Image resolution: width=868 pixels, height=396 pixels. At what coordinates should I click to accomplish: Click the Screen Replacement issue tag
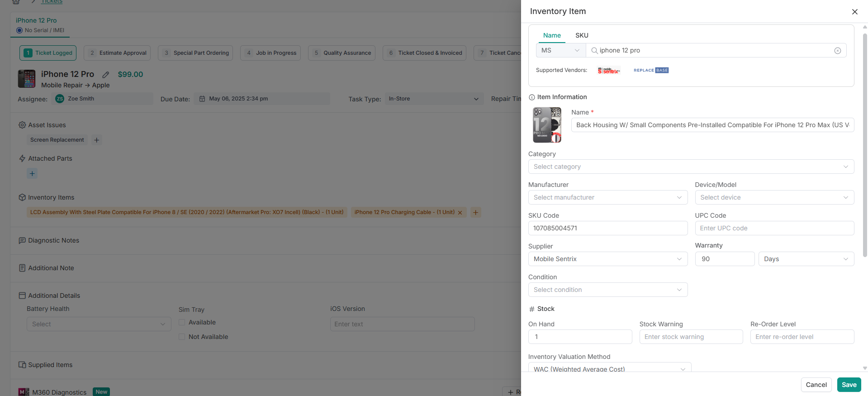tap(57, 140)
